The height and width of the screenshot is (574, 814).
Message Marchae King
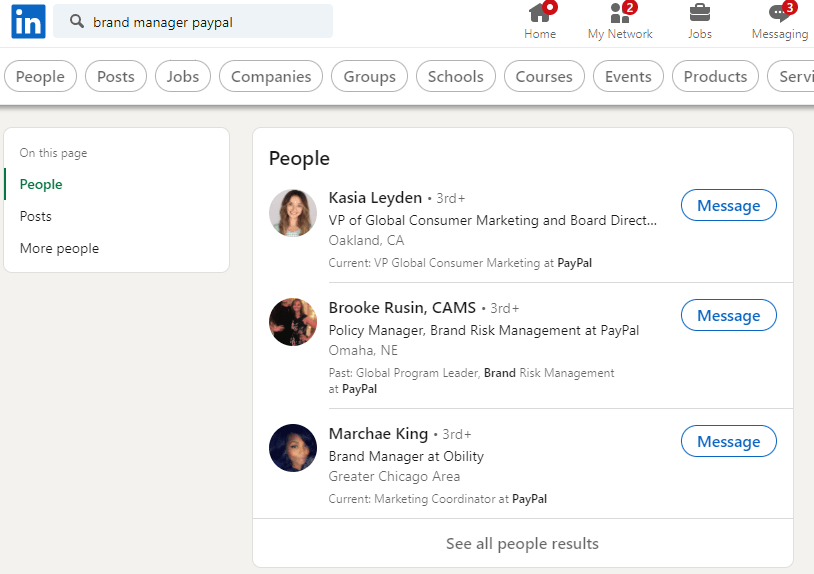[x=729, y=441]
